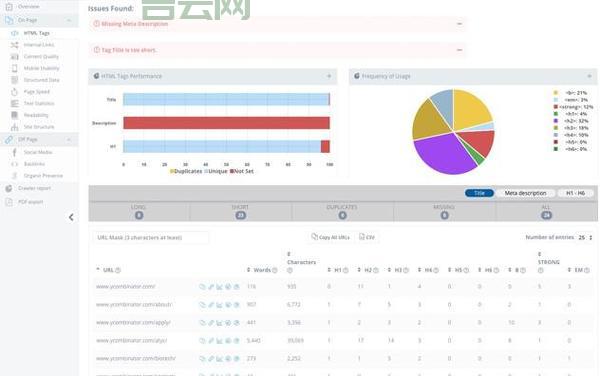The height and width of the screenshot is (376, 600).
Task: Open the Mobile Usability icon
Action: (x=14, y=68)
